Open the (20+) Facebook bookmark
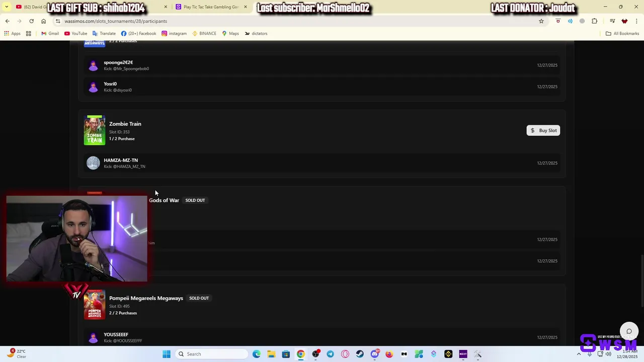644x362 pixels. click(x=138, y=34)
